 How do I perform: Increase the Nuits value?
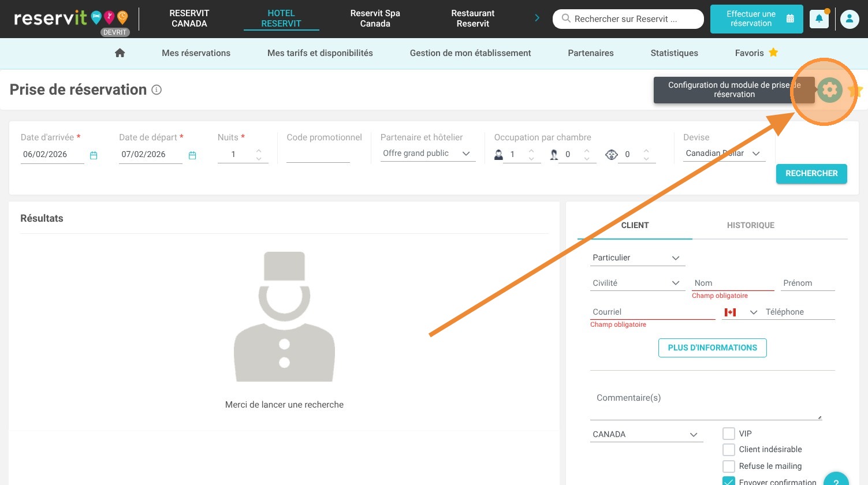[259, 151]
